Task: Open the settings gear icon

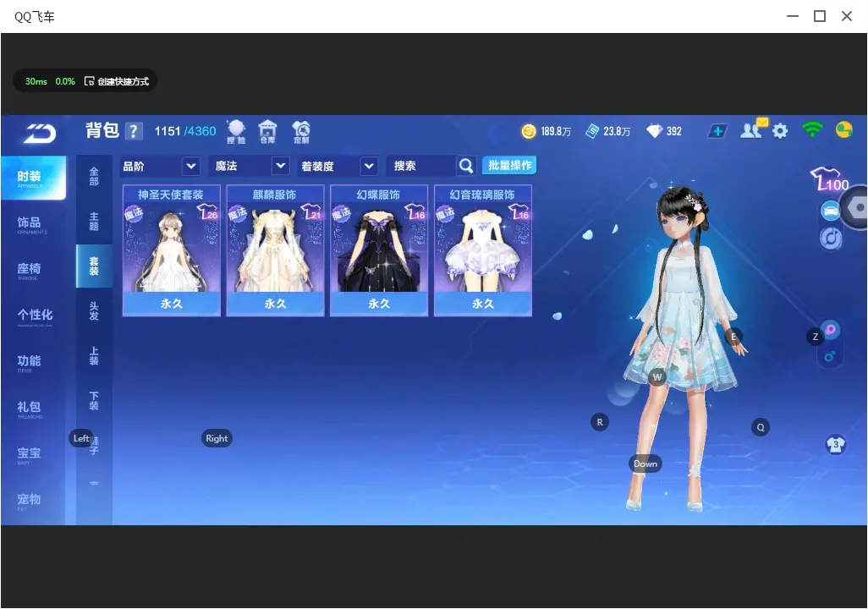Action: click(x=780, y=131)
